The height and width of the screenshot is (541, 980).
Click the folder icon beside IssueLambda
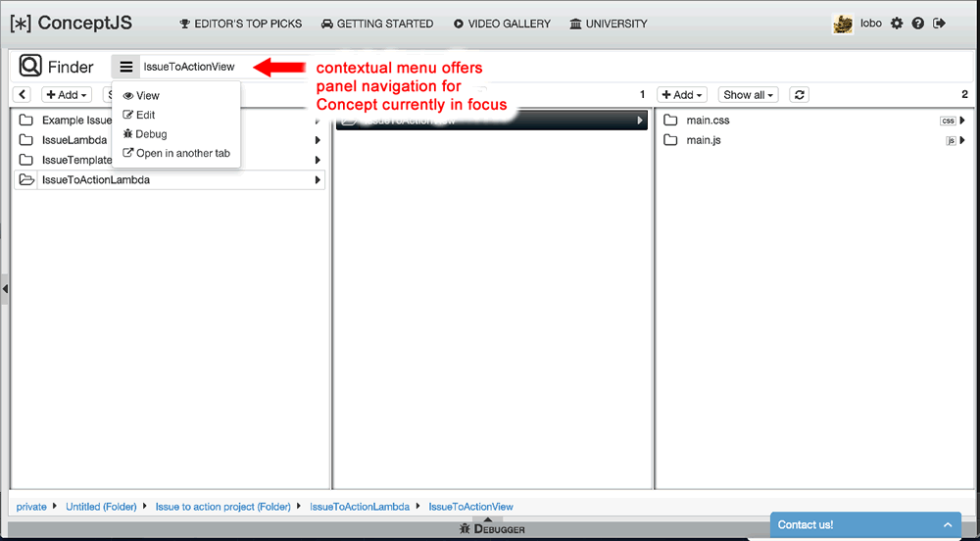click(x=26, y=140)
